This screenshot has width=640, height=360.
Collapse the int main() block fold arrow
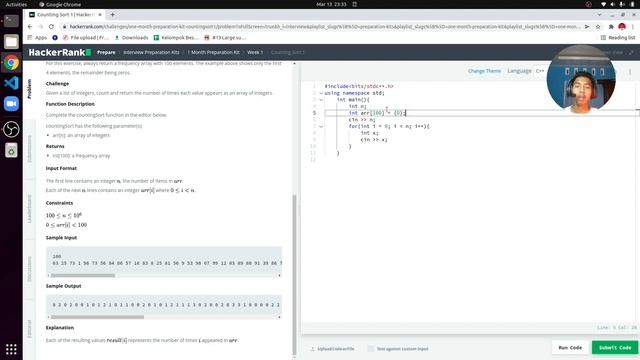pos(321,100)
